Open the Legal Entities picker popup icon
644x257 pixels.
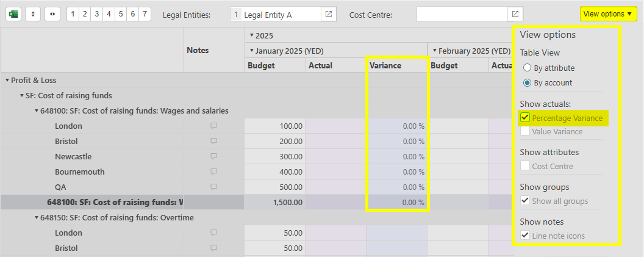[329, 14]
